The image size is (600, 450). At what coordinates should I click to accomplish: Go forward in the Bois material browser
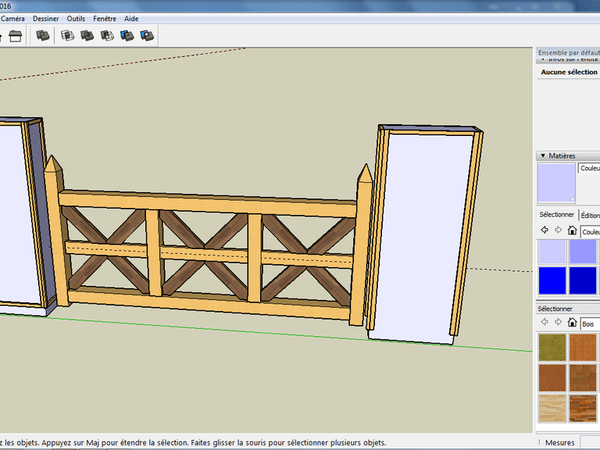[557, 323]
